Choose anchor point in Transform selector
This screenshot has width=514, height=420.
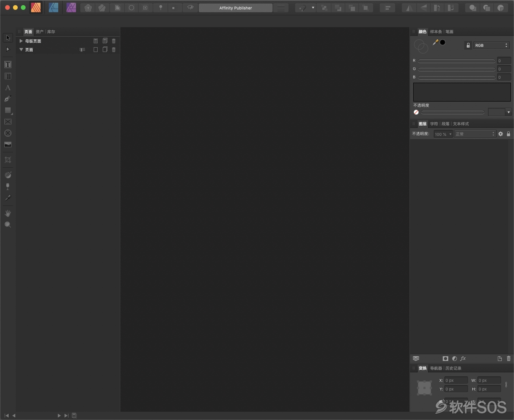(424, 388)
